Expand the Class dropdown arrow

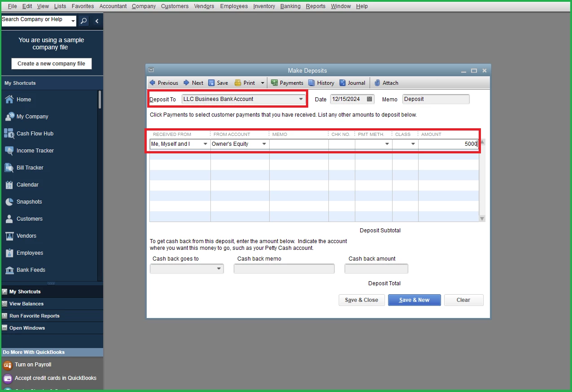click(413, 144)
